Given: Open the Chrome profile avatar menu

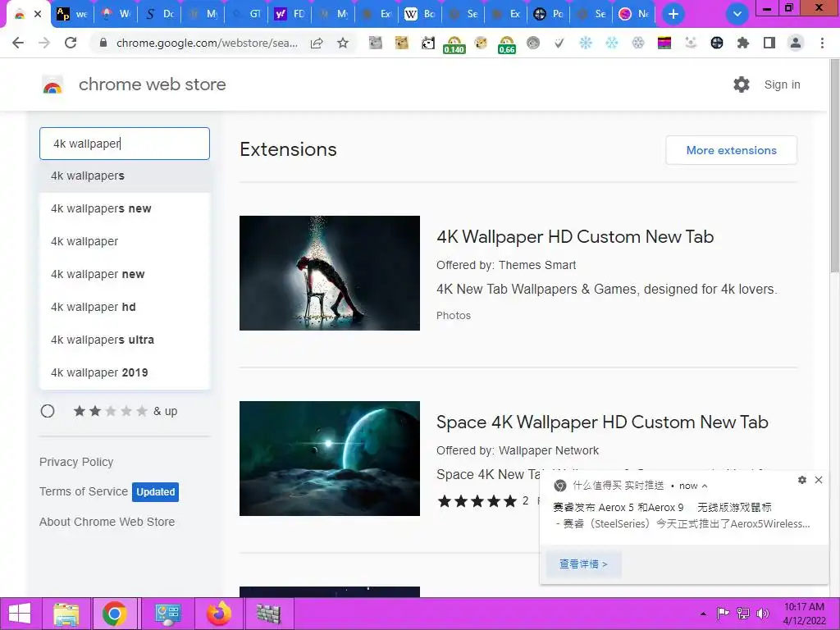Looking at the screenshot, I should pos(796,43).
